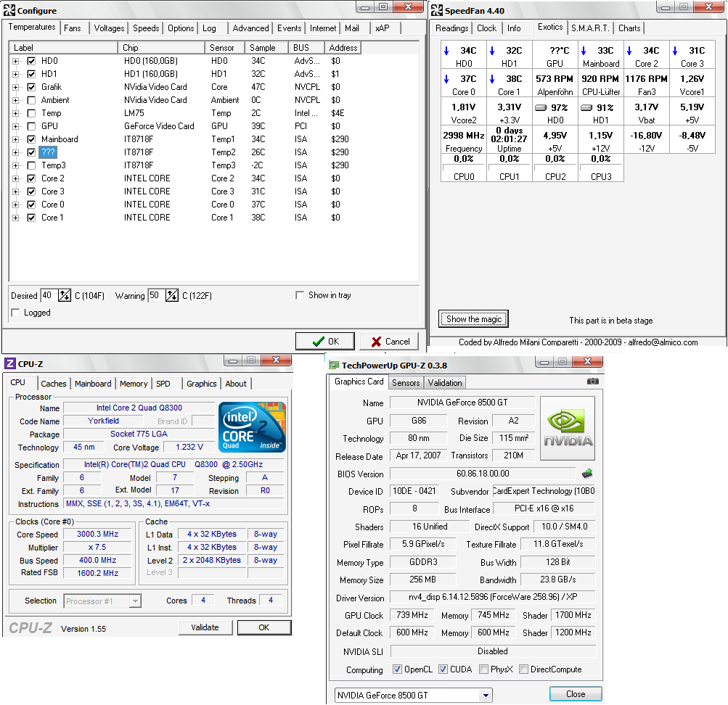Click the Validate button in CPU-Z

pos(205,627)
